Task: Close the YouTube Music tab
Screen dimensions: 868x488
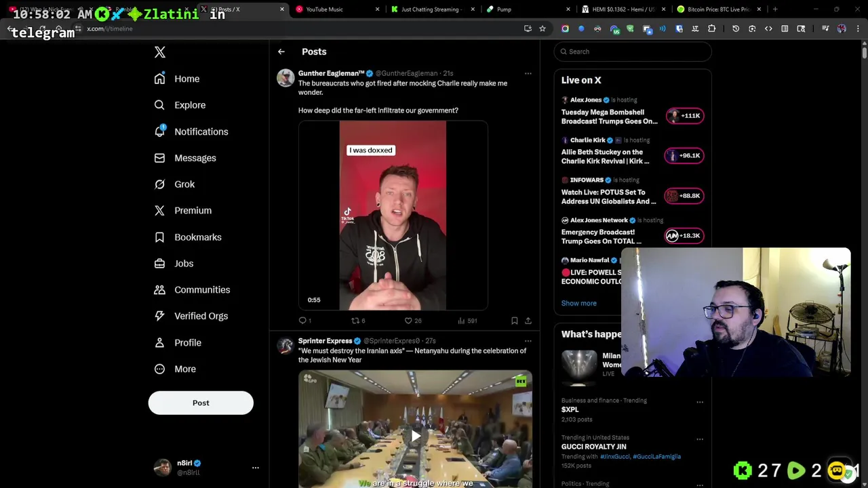Action: coord(378,9)
